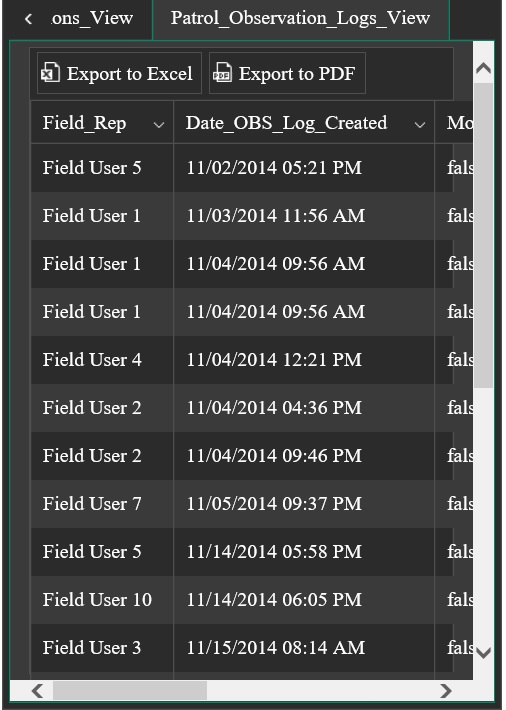The height and width of the screenshot is (710, 506).
Task: Open Field_Rep column dropdown menu
Action: [159, 125]
